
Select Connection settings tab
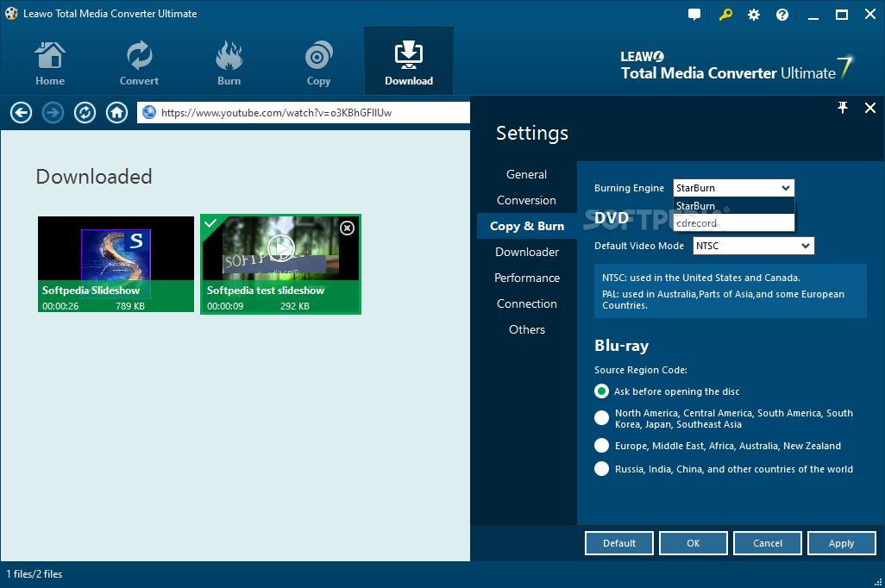(x=526, y=304)
